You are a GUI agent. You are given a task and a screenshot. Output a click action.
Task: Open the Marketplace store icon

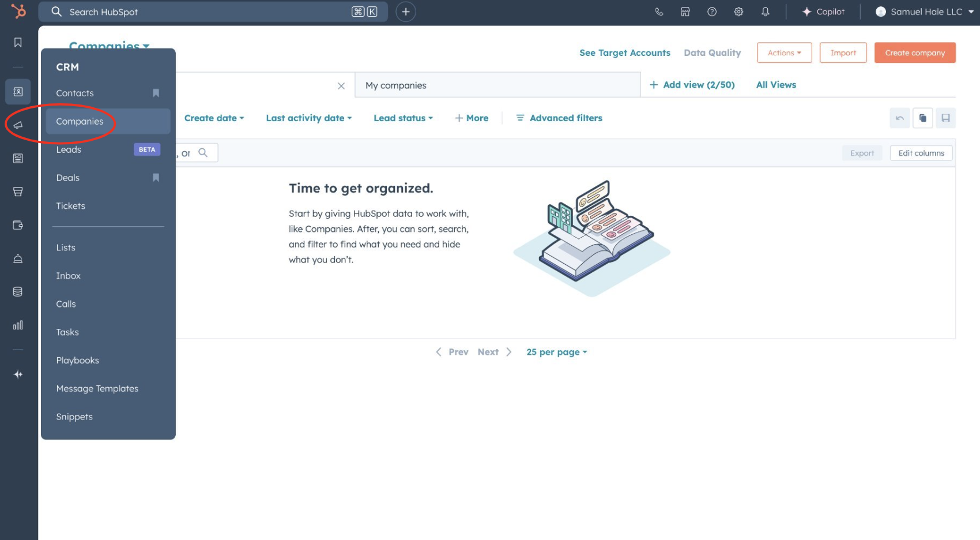click(685, 12)
